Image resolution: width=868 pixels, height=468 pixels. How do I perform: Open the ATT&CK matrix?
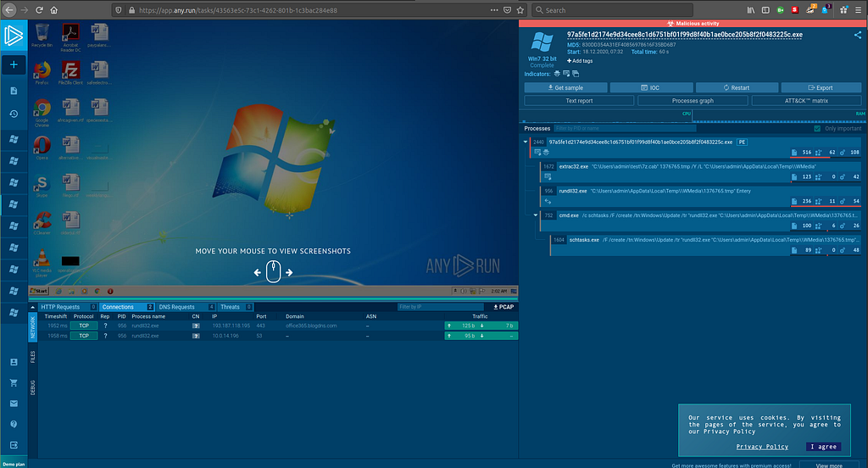pos(806,101)
